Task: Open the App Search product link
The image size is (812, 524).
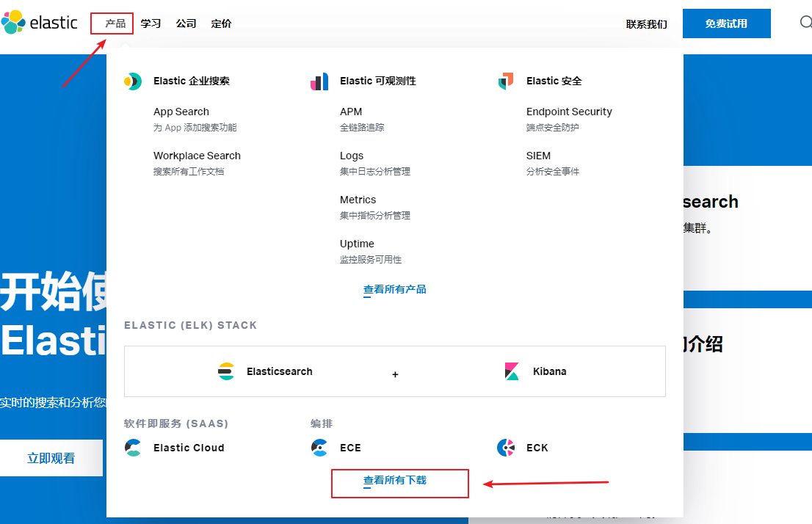Action: pos(181,112)
